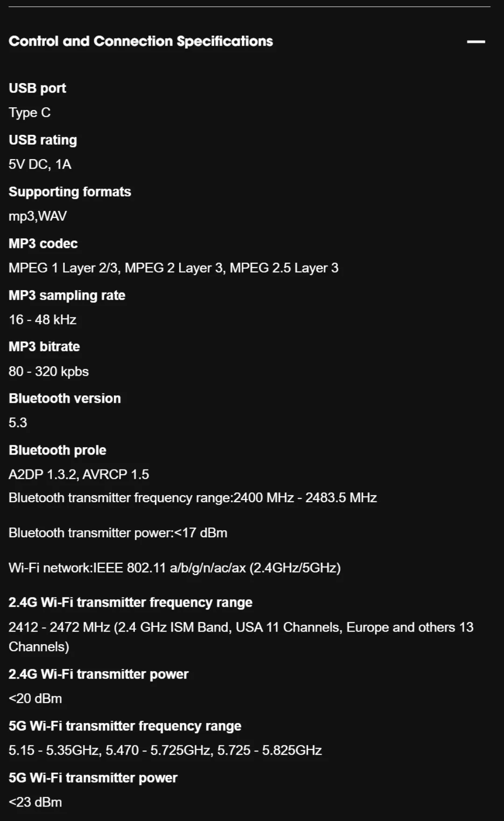
Task: Select the Supporting formats label
Action: pos(70,192)
